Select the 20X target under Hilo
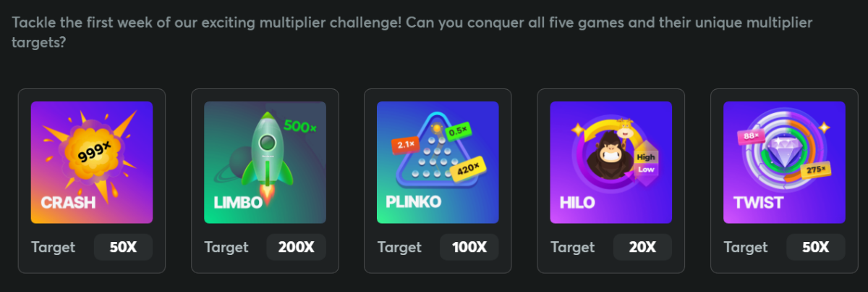 click(x=642, y=247)
